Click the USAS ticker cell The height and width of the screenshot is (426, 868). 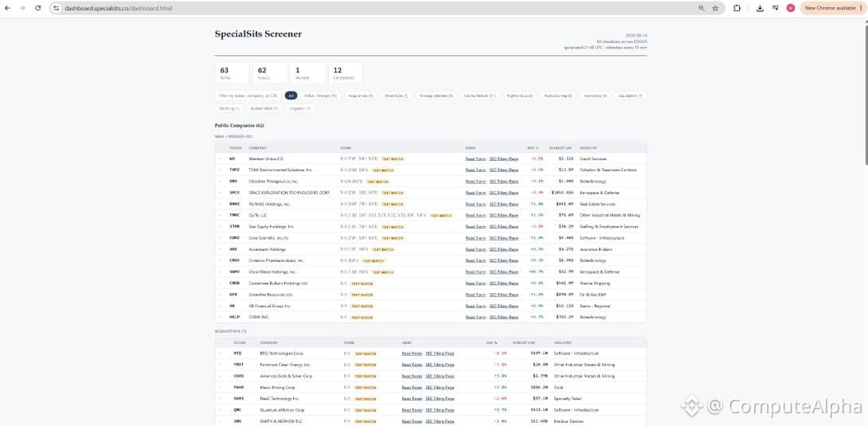pos(239,376)
